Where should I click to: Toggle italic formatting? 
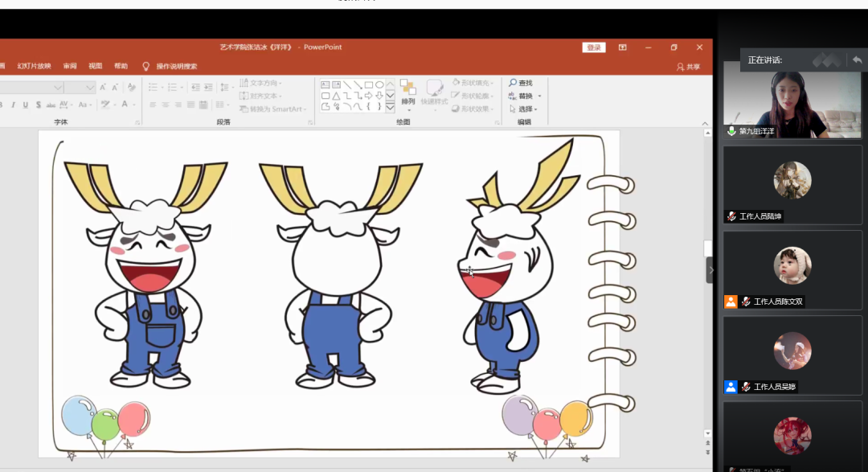(14, 105)
